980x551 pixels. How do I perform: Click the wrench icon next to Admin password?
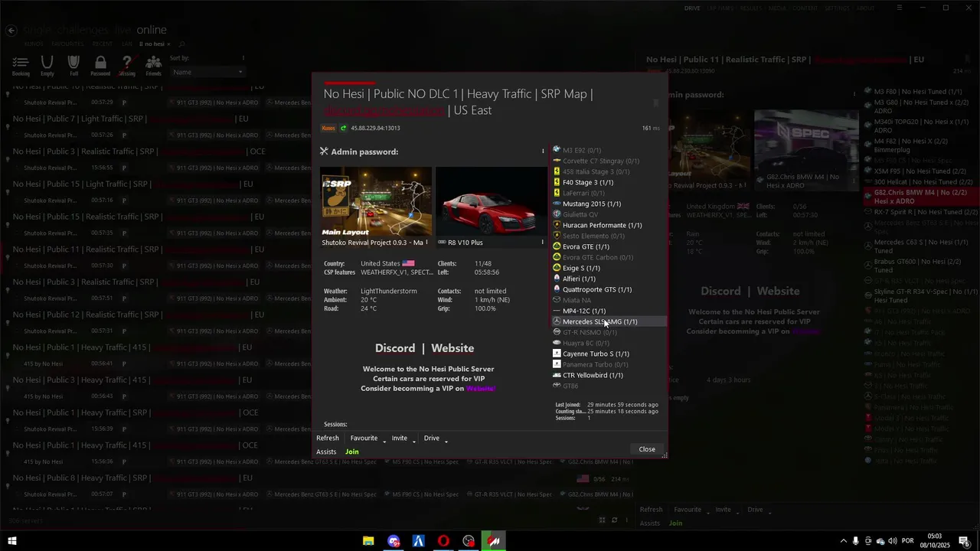(324, 152)
